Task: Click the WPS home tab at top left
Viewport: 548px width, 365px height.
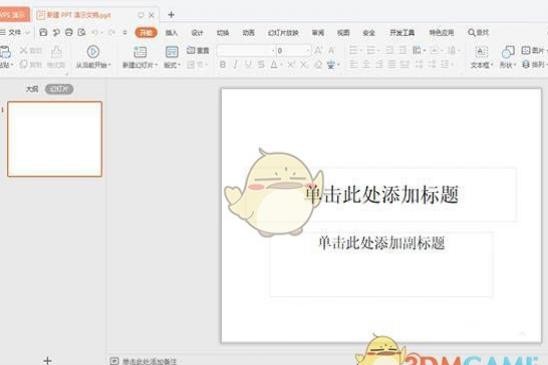Action: pyautogui.click(x=14, y=14)
